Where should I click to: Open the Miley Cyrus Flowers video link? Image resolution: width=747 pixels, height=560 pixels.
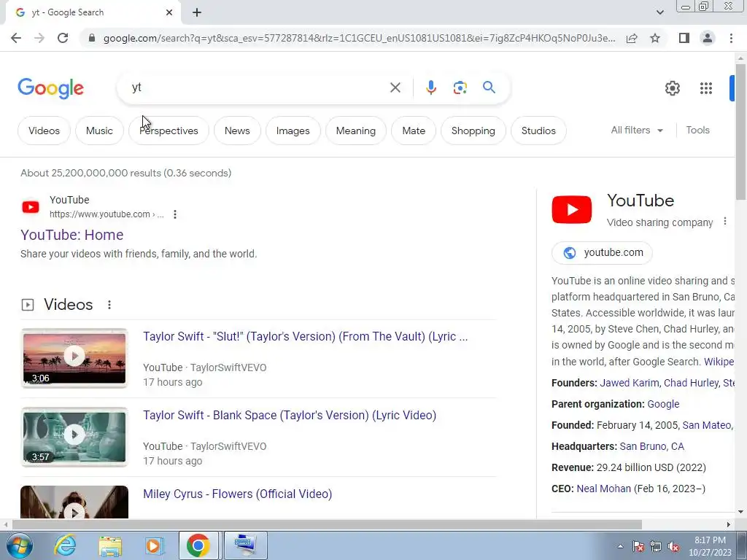point(237,494)
